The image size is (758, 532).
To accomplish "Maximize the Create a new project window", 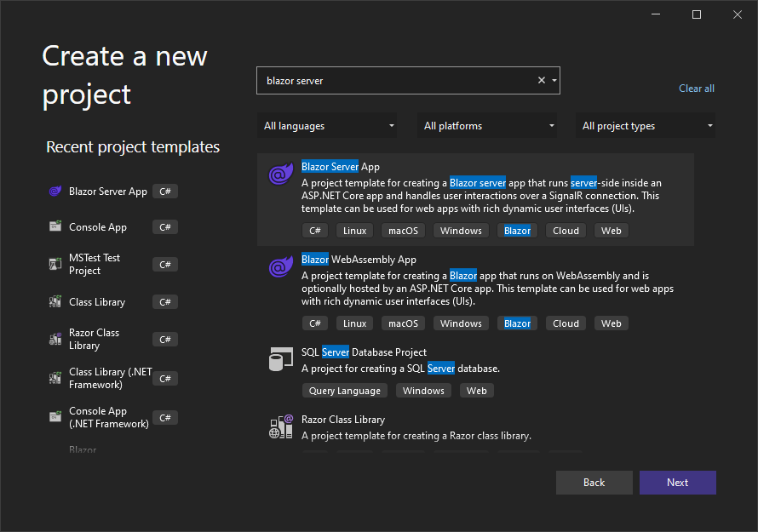I will pos(697,14).
